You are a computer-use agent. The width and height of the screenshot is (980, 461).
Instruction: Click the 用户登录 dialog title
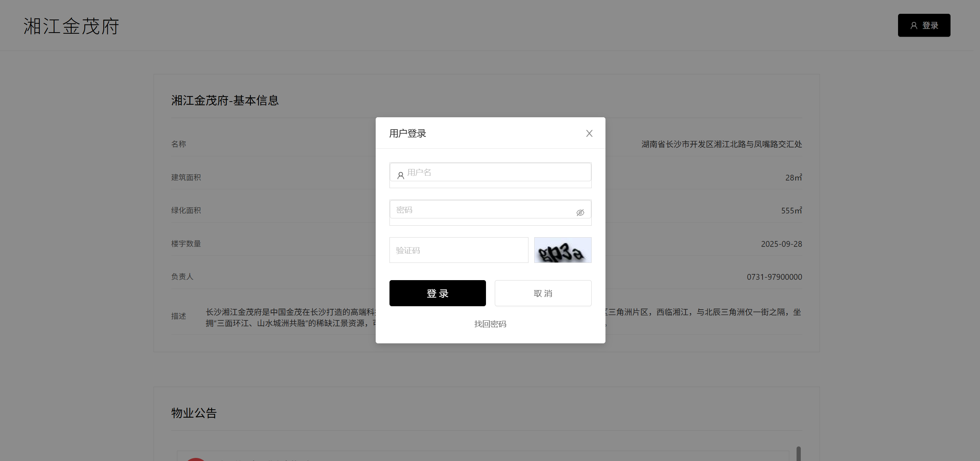point(407,133)
